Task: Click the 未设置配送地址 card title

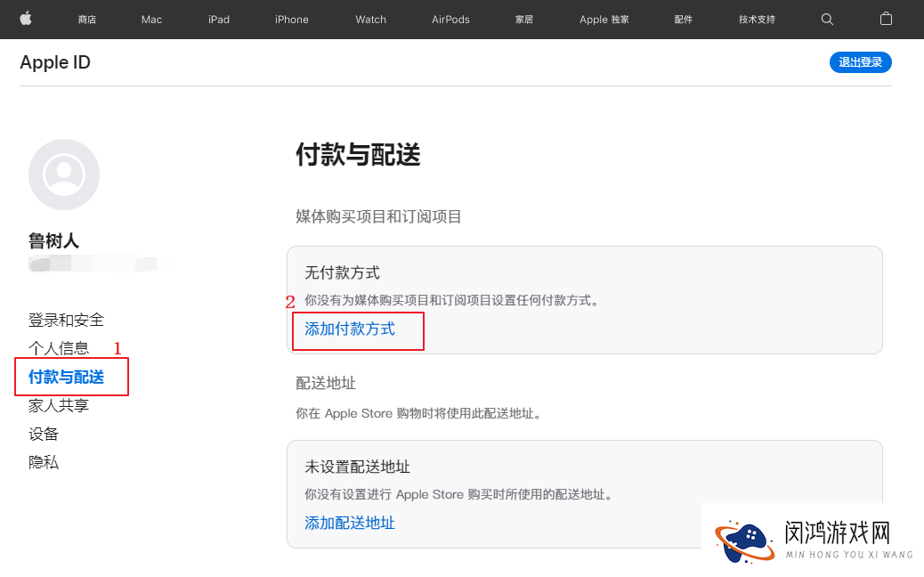Action: 357,467
